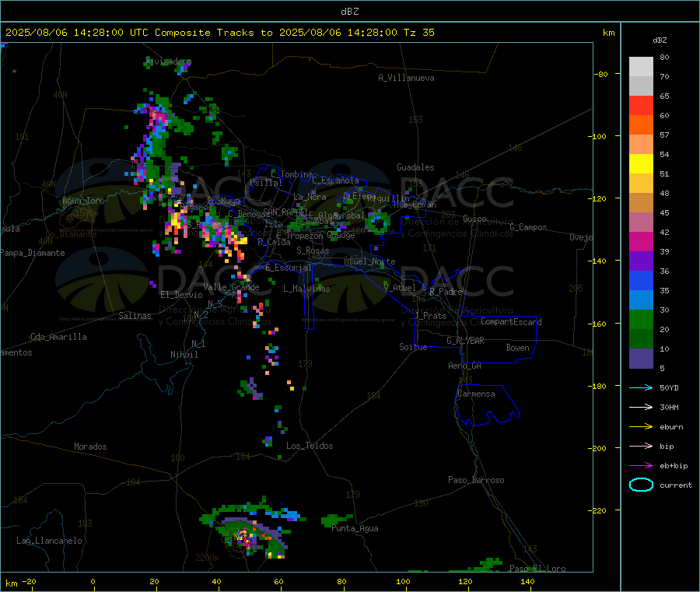700x592 pixels.
Task: Select the light blue 35-30 dBZ swatch
Action: [641, 300]
